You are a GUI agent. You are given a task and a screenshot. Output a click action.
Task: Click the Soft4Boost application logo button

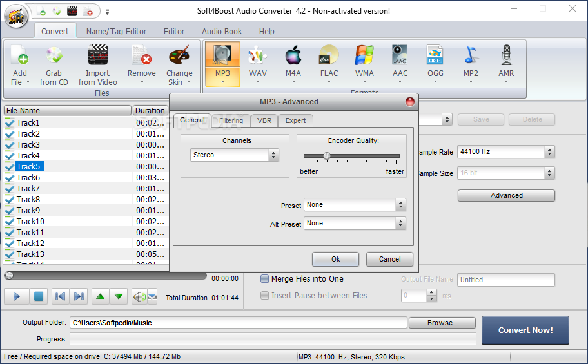click(x=16, y=15)
